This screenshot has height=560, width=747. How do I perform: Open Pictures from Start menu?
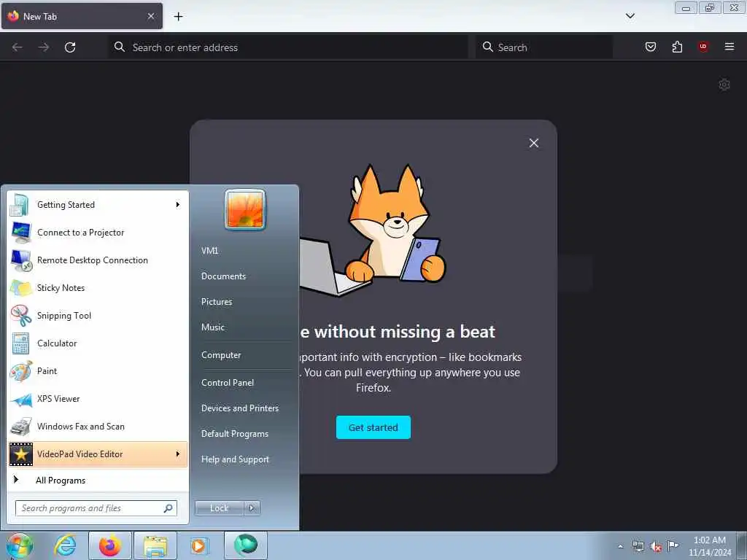click(217, 302)
